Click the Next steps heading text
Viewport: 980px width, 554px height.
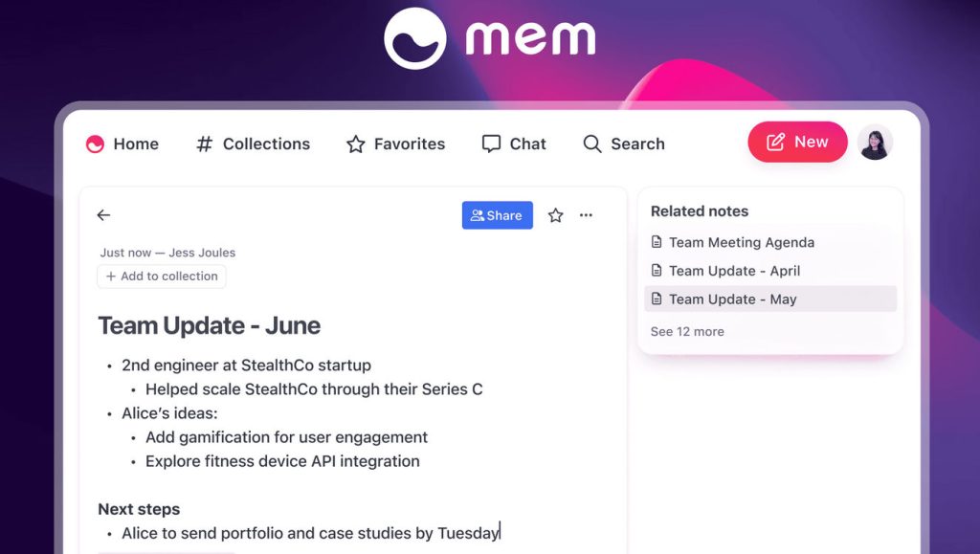click(139, 509)
